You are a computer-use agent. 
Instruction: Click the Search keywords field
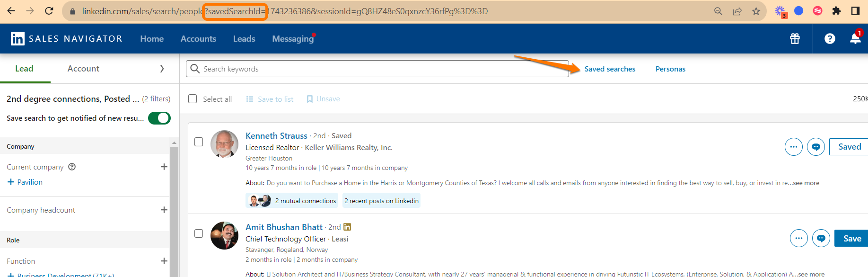click(378, 69)
